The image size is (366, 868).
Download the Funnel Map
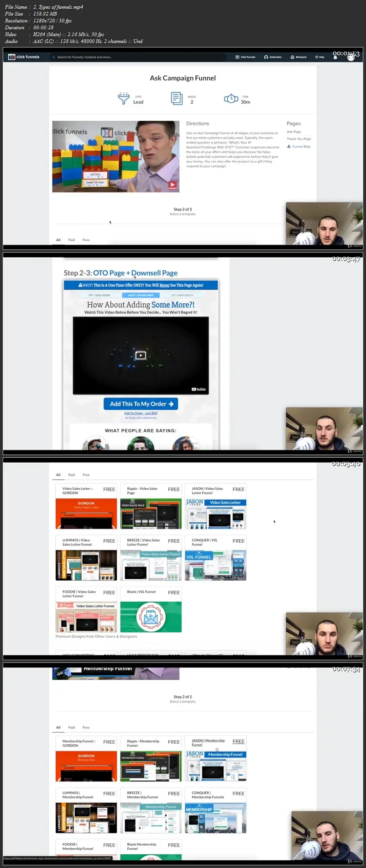pos(298,147)
